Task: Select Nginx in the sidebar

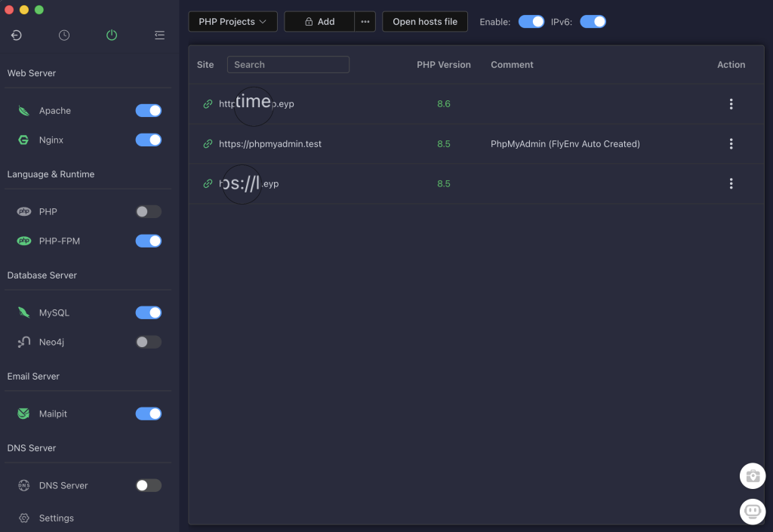Action: (x=51, y=140)
